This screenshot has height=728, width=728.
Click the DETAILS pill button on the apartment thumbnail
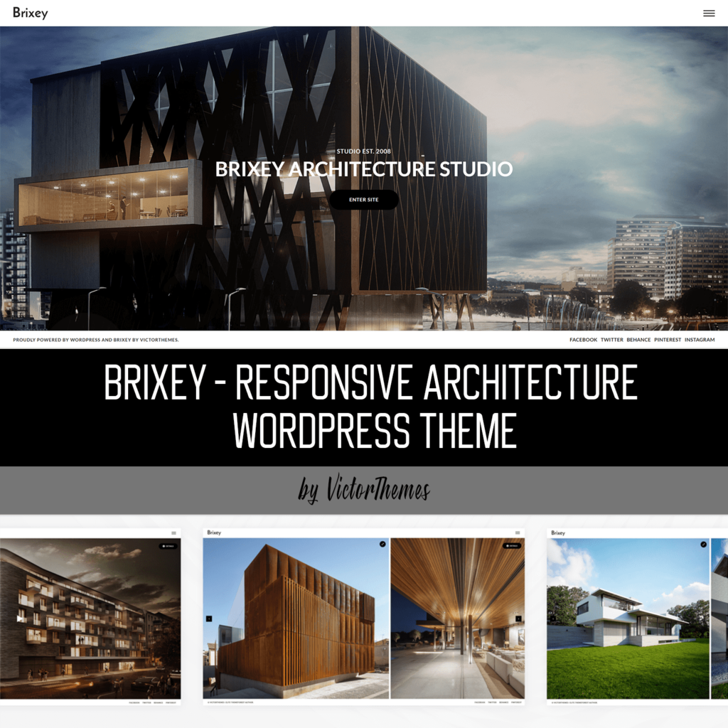point(168,546)
